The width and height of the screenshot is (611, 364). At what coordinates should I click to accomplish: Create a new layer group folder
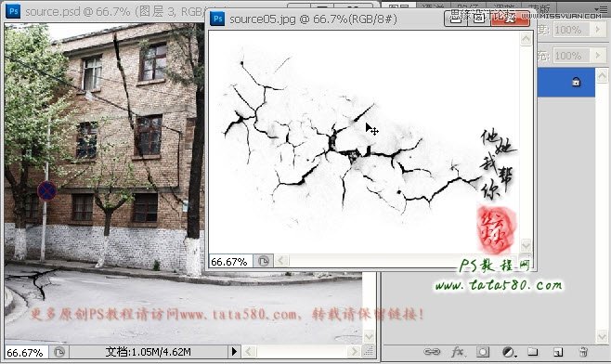point(533,352)
